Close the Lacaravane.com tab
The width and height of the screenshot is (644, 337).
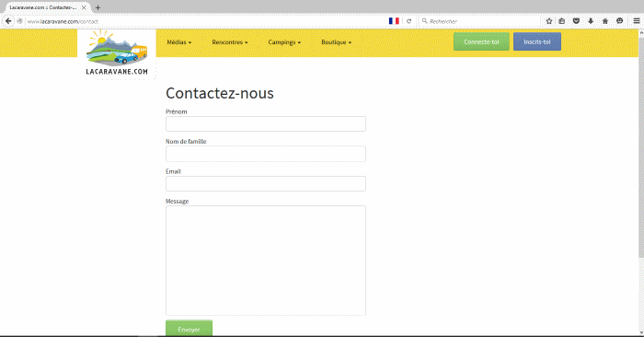click(x=84, y=7)
